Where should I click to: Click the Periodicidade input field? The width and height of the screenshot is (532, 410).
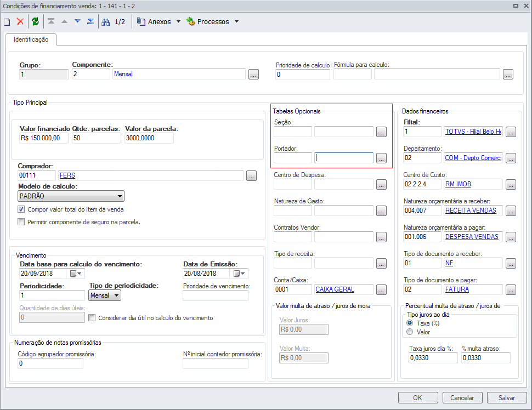pos(52,295)
